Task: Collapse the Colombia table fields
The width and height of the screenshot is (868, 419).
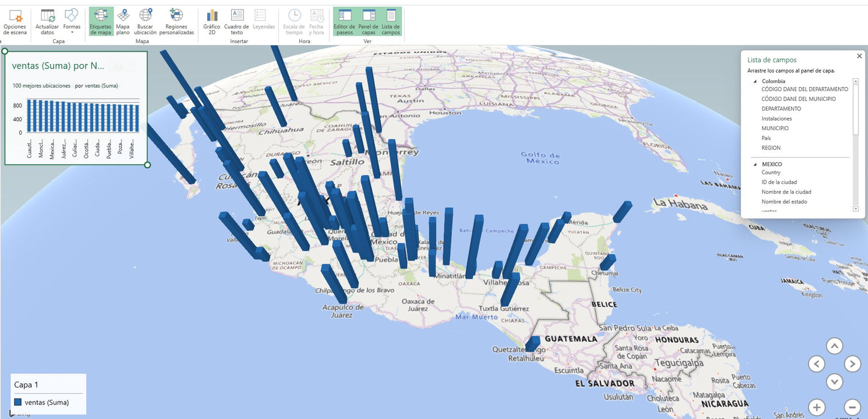Action: (x=755, y=81)
